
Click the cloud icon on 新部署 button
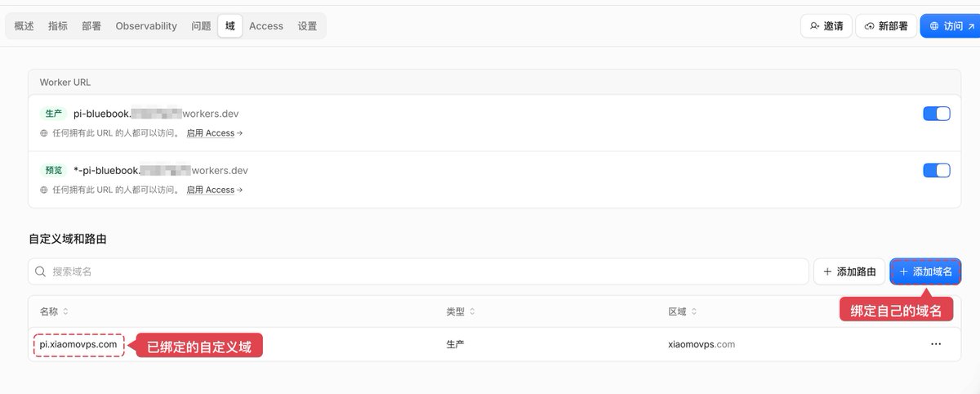point(870,26)
